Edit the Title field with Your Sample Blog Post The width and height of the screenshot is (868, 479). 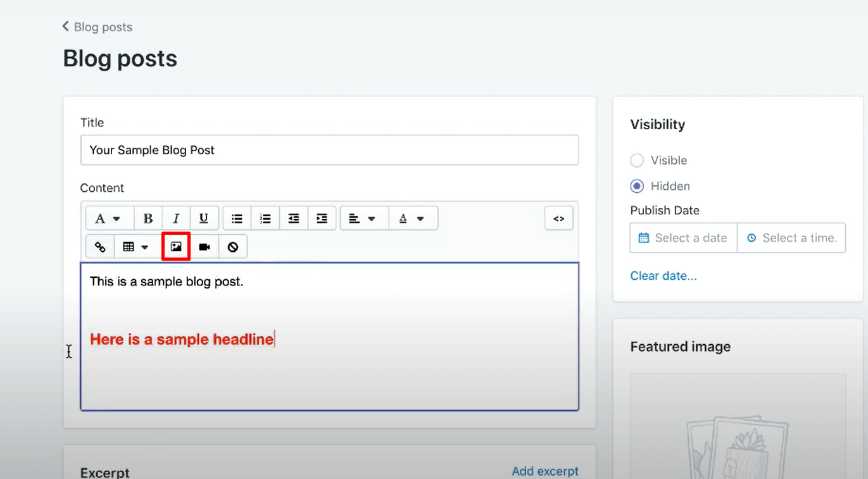[329, 150]
